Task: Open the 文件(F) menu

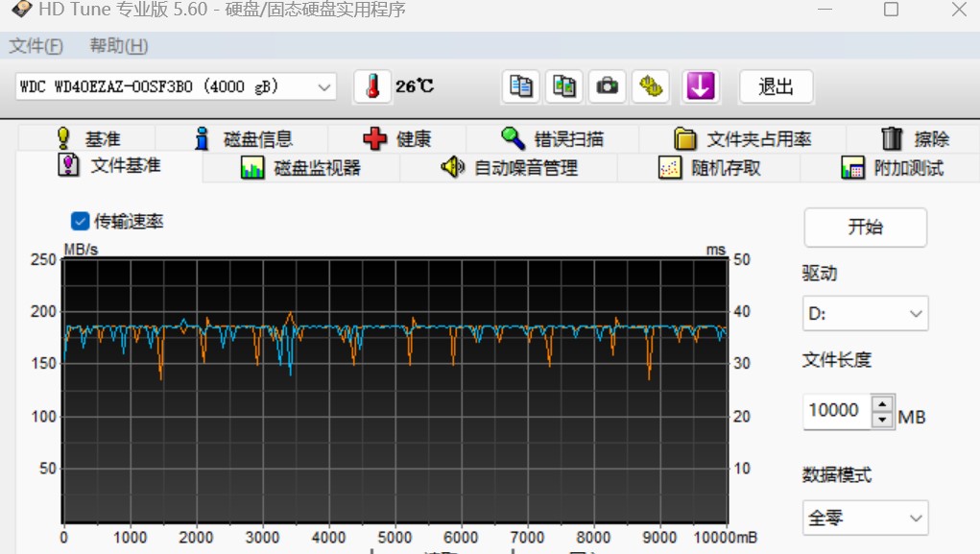Action: 36,46
